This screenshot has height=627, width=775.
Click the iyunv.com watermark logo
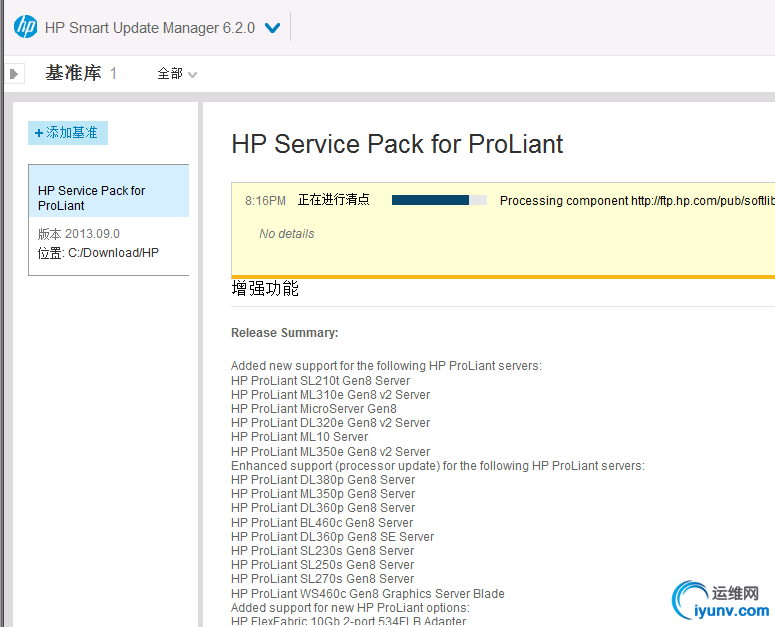[722, 598]
